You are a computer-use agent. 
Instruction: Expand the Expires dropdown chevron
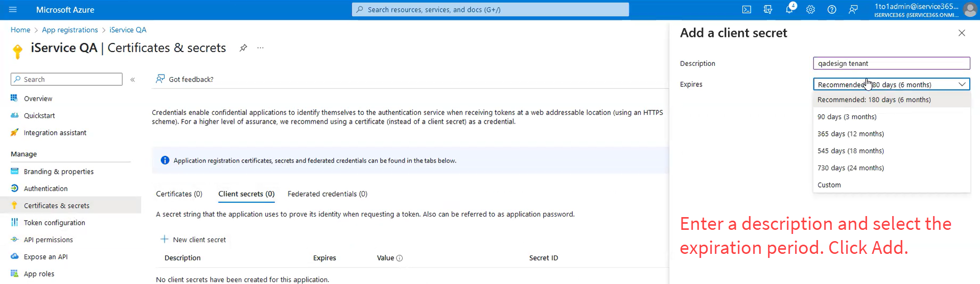[962, 84]
